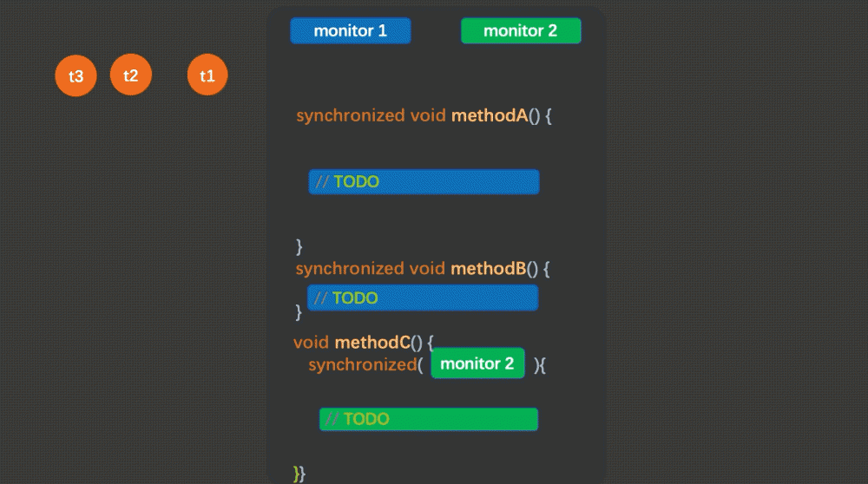Click the closing brace of methodA
The height and width of the screenshot is (484, 868).
click(x=299, y=245)
